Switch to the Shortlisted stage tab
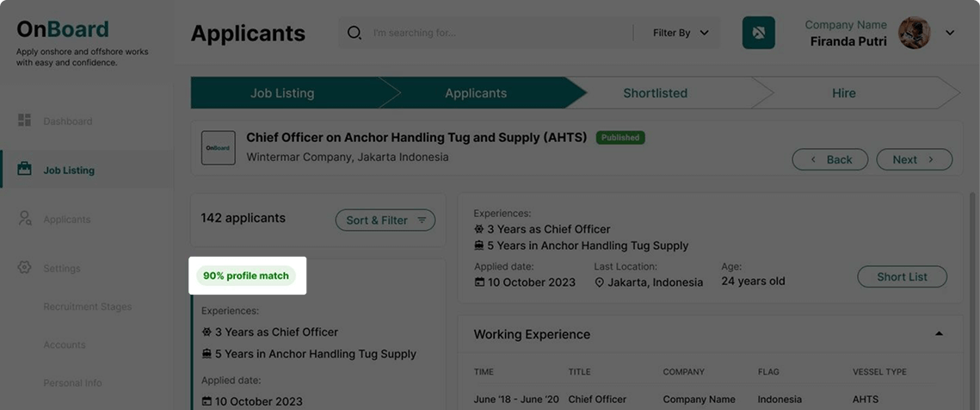980x410 pixels. pos(655,93)
